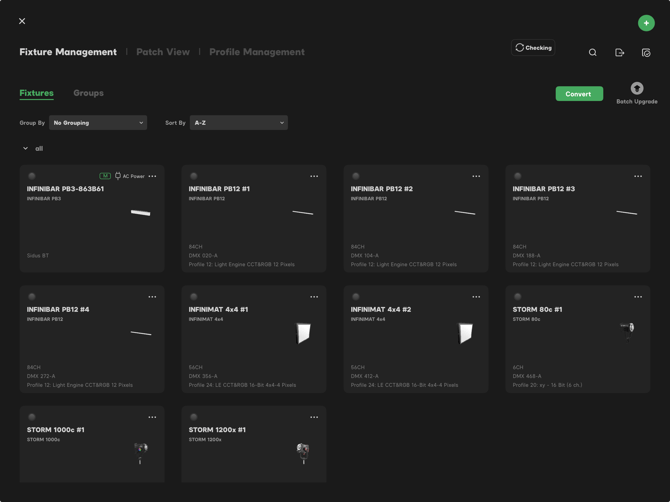Click '56CH' on INFINIMAT 4x4 #1 card
This screenshot has height=502, width=670.
[x=195, y=367]
